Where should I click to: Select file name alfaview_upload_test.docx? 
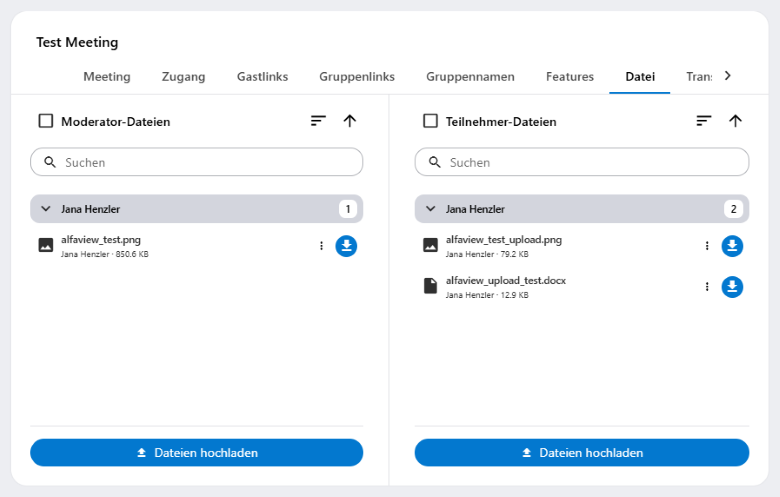coord(506,281)
